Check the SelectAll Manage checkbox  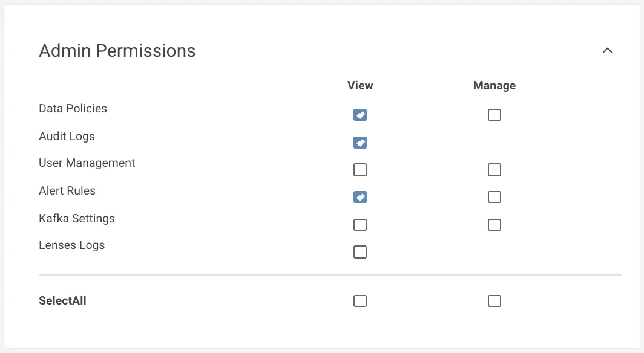494,300
